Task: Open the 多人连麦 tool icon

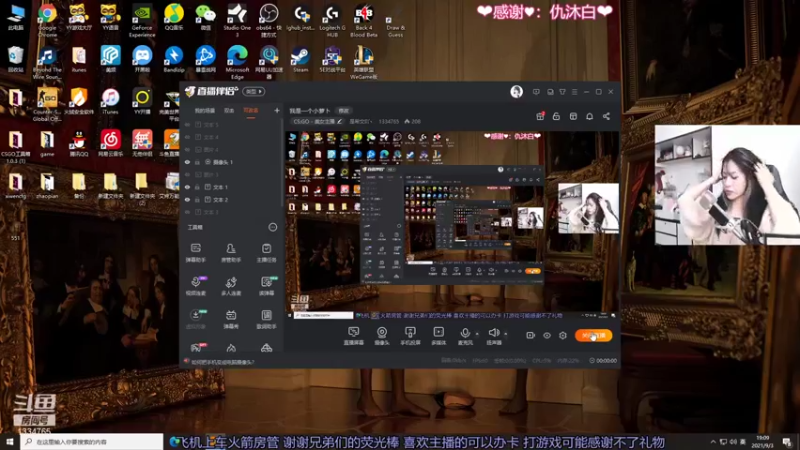Action: click(231, 286)
